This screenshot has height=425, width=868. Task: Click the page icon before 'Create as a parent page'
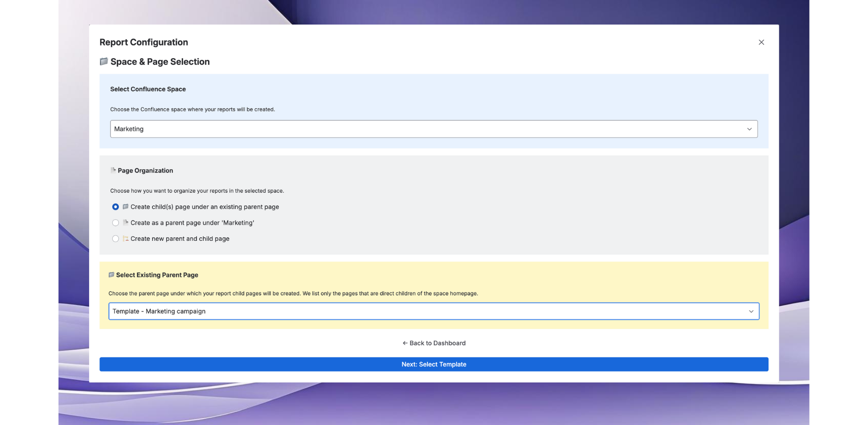click(125, 222)
